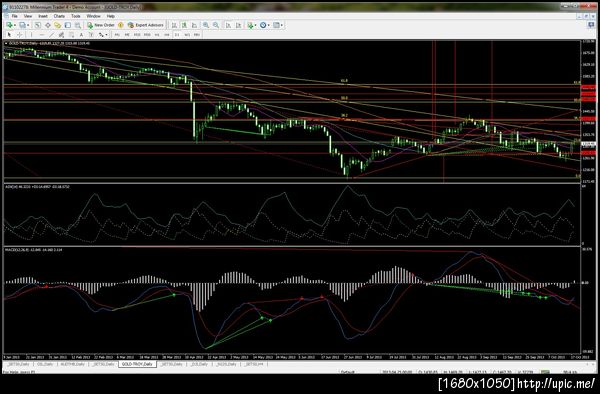
Task: Switch chart to candlesticks style
Action: pyautogui.click(x=184, y=25)
